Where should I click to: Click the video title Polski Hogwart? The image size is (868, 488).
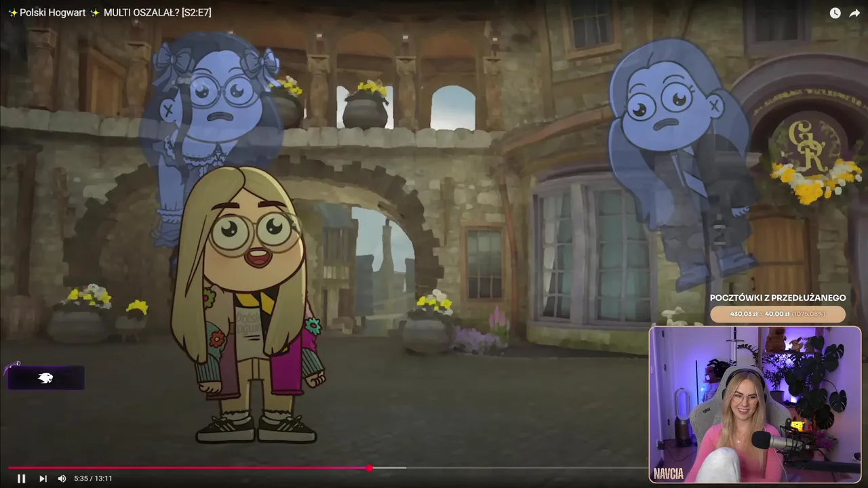109,12
